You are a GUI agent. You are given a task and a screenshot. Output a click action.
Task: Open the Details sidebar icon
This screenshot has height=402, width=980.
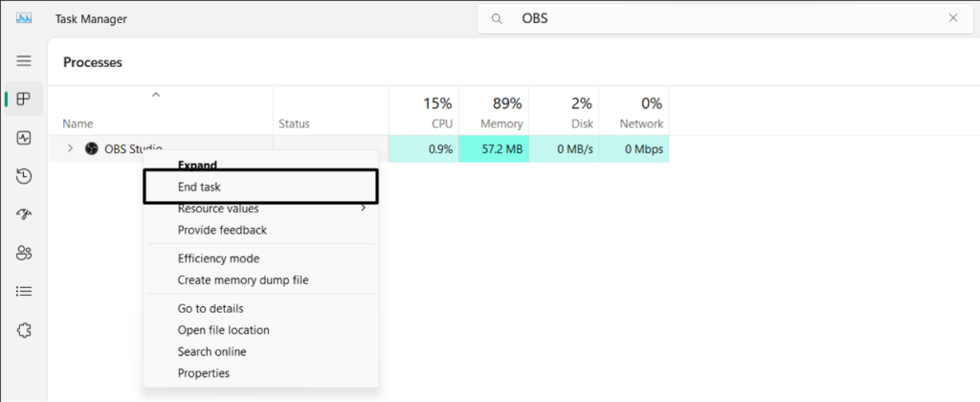[x=24, y=291]
